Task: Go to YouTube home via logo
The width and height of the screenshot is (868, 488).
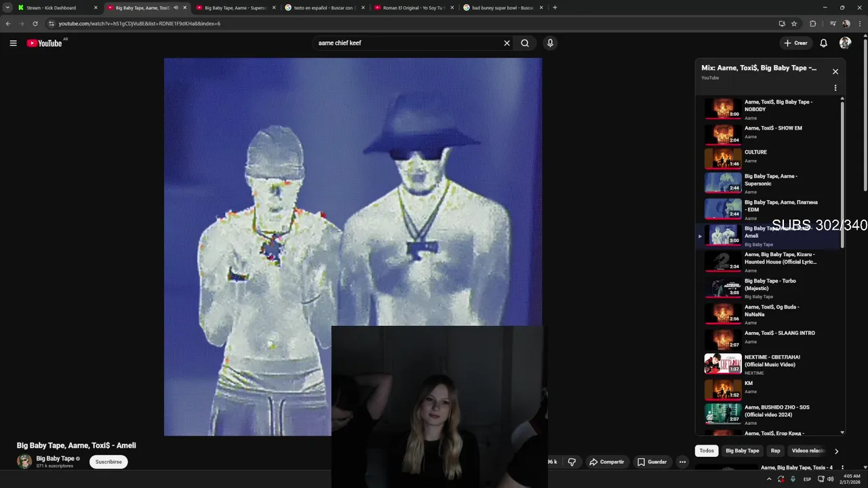Action: (x=44, y=43)
